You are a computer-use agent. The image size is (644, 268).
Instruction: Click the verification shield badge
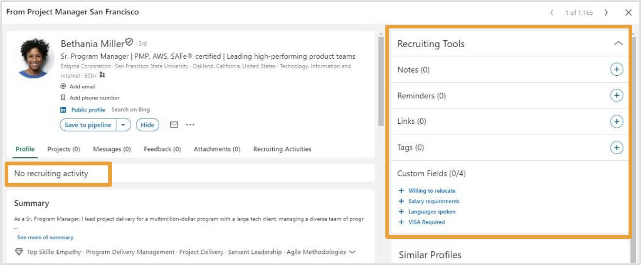pos(129,42)
